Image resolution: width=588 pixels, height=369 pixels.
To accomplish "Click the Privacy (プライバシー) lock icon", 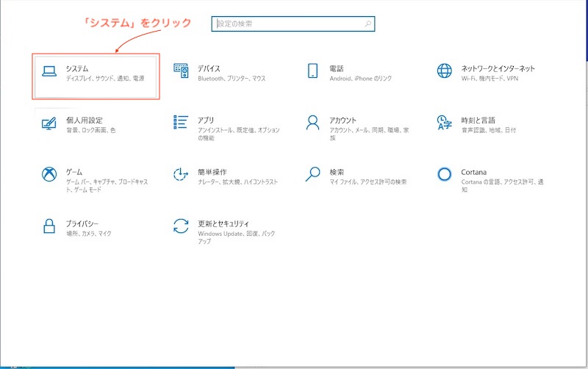I will pyautogui.click(x=49, y=226).
